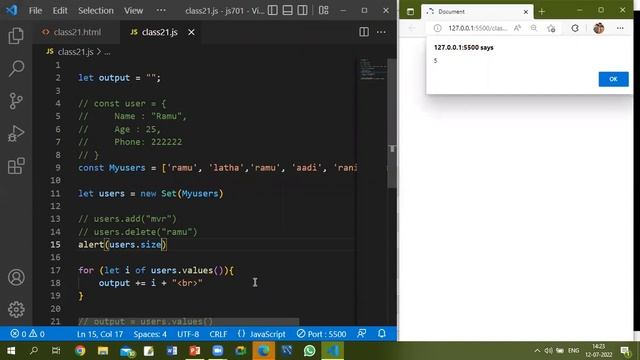Viewport: 640px width, 360px height.
Task: Open the File menu
Action: pos(35,11)
